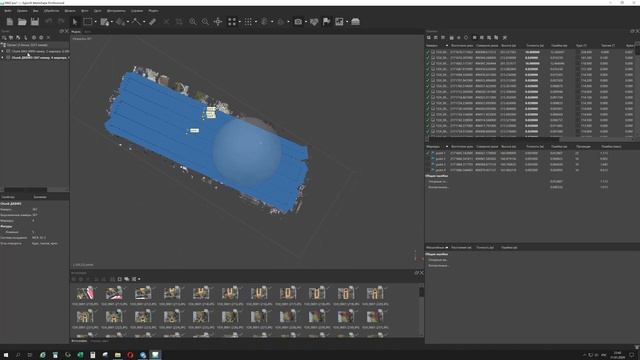
Task: Toggle the Show Markers flag icon
Action: click(327, 22)
